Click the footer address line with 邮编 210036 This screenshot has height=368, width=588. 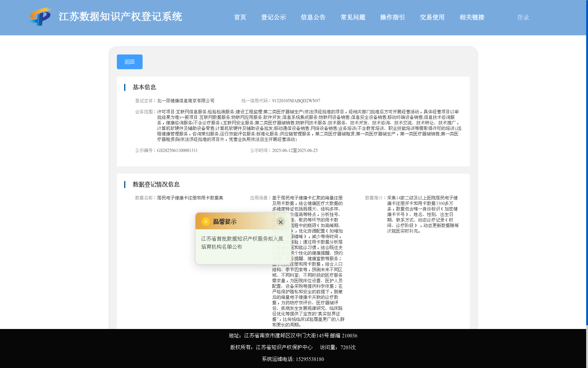[x=293, y=336]
